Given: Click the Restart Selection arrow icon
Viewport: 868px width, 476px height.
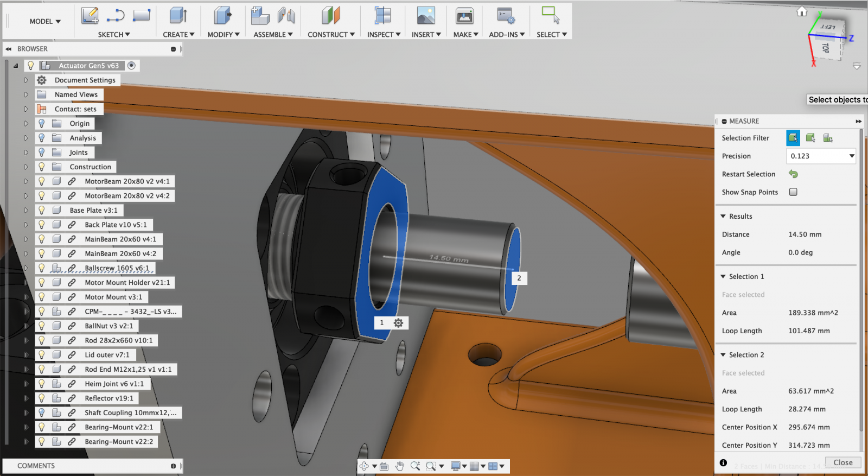Looking at the screenshot, I should [793, 174].
